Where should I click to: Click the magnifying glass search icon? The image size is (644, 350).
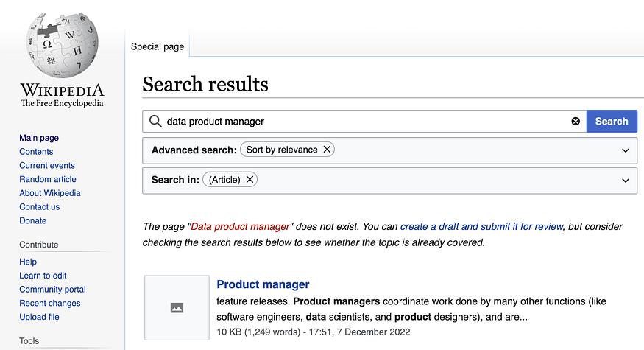(155, 122)
